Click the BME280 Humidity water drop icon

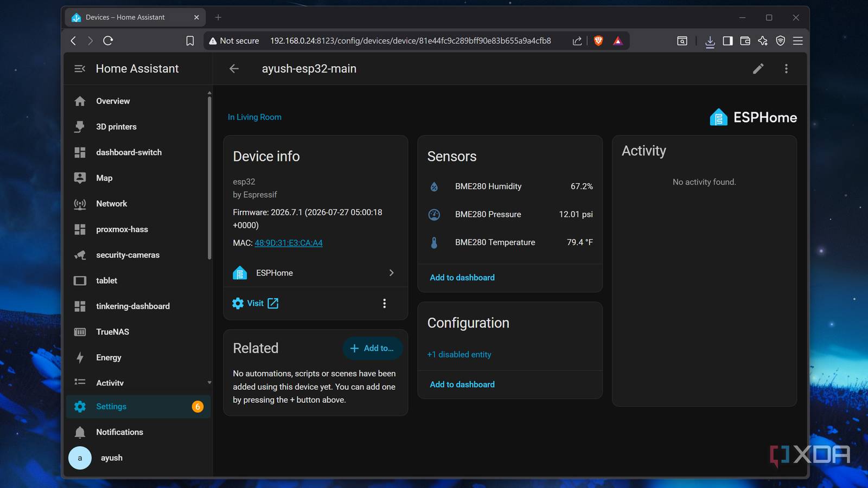[434, 187]
